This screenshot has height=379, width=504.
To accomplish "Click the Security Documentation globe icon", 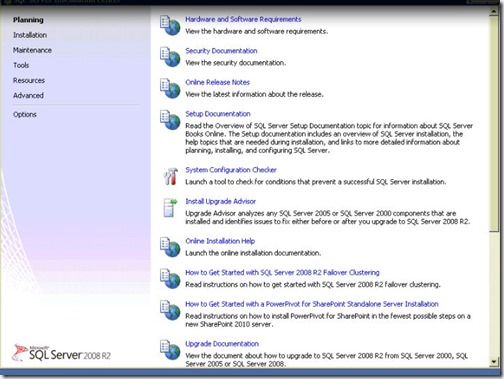I will coord(170,57).
